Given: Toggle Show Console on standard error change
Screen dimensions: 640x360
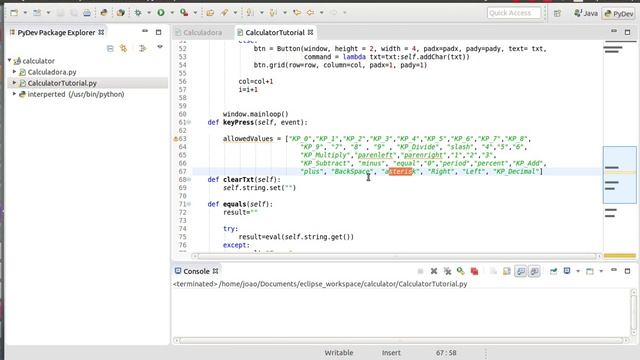Looking at the screenshot, I should click(534, 271).
